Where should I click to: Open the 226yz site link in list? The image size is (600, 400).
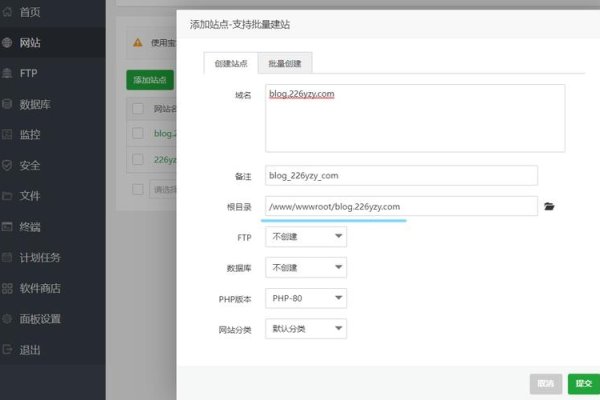[165, 159]
